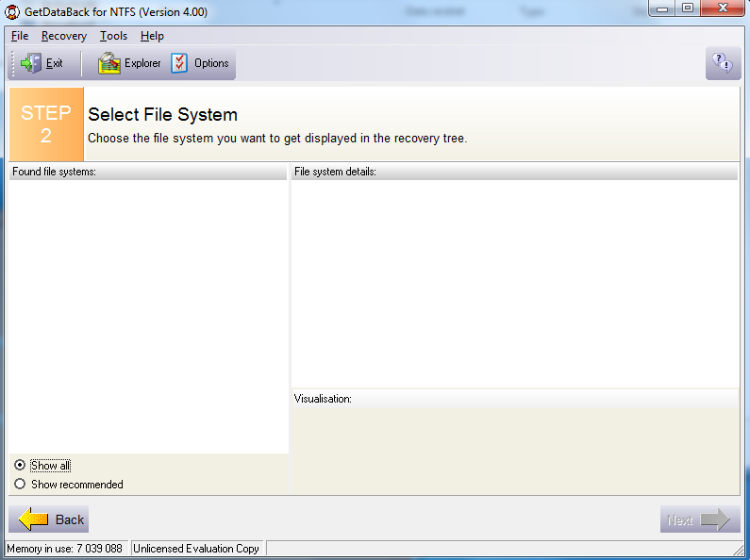Open the File menu
The height and width of the screenshot is (560, 750).
(20, 36)
